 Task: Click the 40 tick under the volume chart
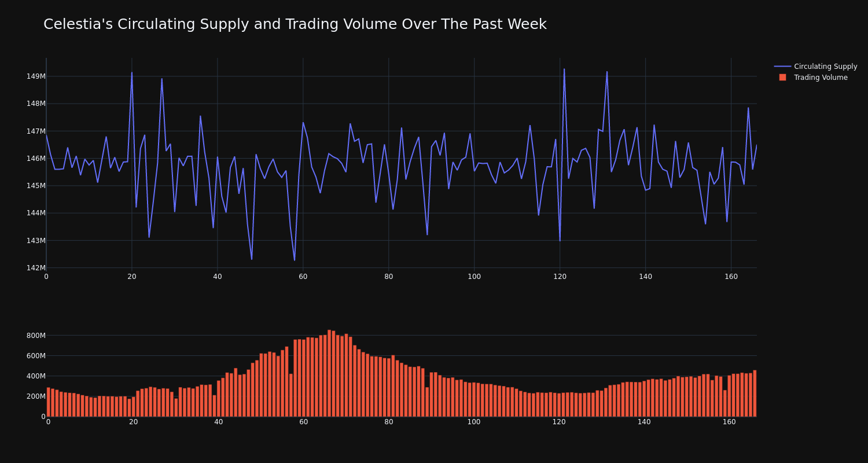coord(218,422)
